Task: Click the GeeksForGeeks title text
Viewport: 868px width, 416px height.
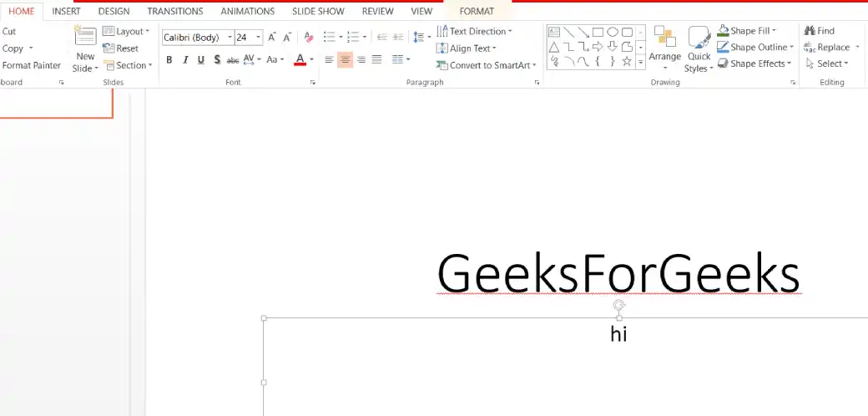Action: coord(618,274)
